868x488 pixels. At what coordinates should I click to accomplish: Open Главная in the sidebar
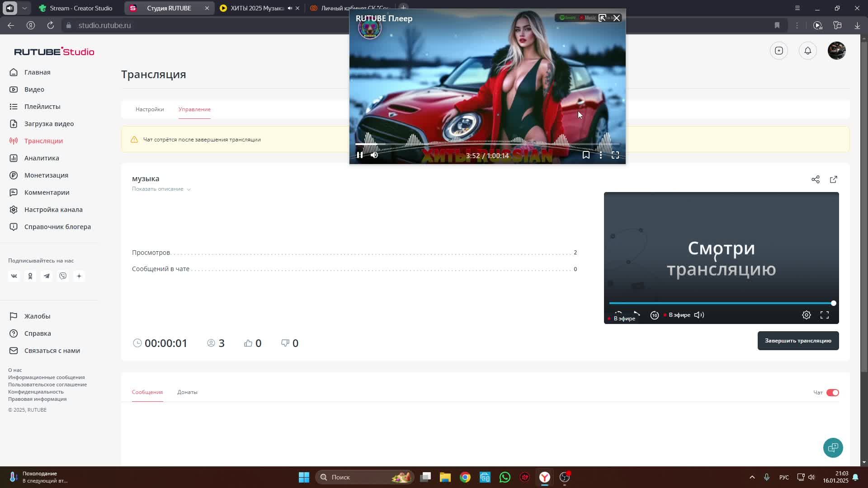pos(37,72)
